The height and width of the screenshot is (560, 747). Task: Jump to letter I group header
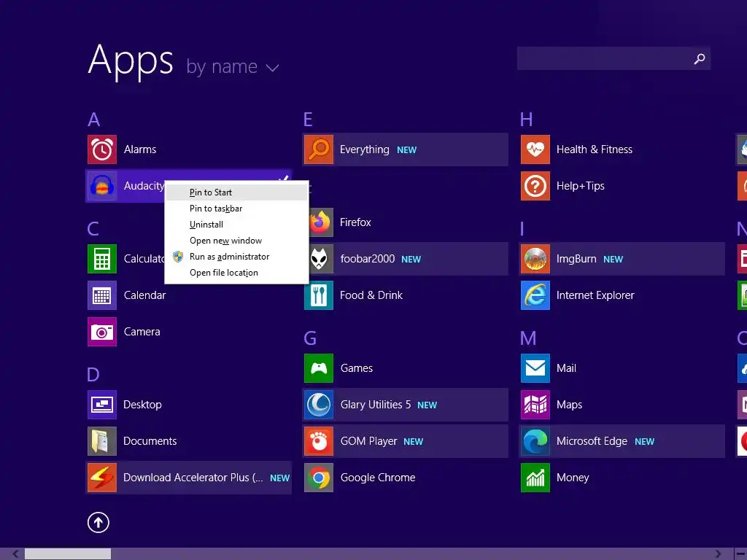point(522,229)
